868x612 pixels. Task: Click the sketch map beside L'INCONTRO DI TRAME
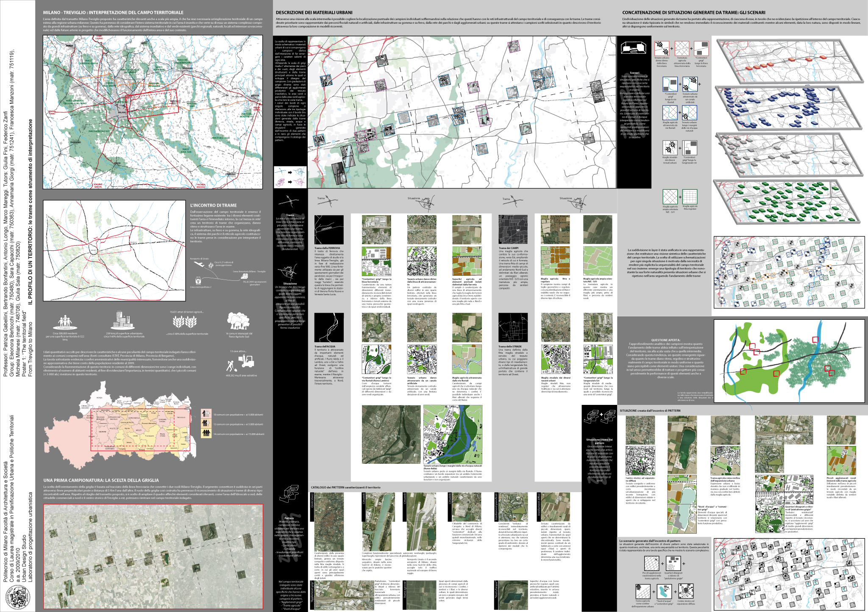114,250
